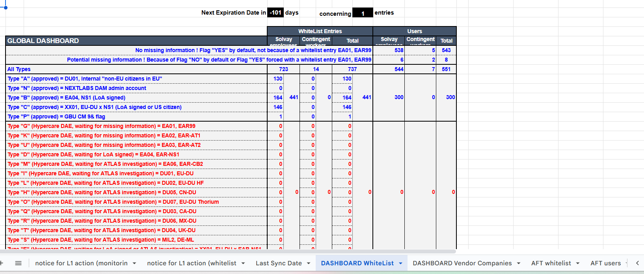Click the add new sheet plus icon
This screenshot has height=274, width=644.
pyautogui.click(x=2, y=263)
